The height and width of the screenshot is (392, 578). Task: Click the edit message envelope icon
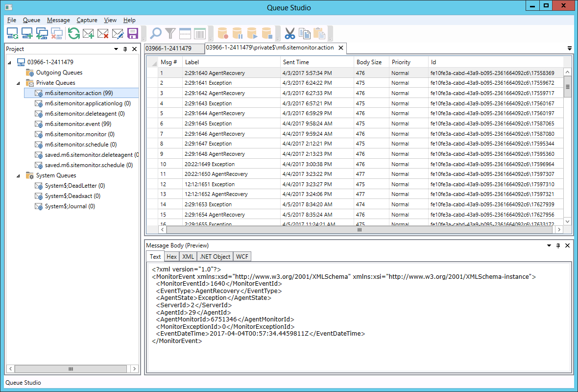[x=118, y=33]
